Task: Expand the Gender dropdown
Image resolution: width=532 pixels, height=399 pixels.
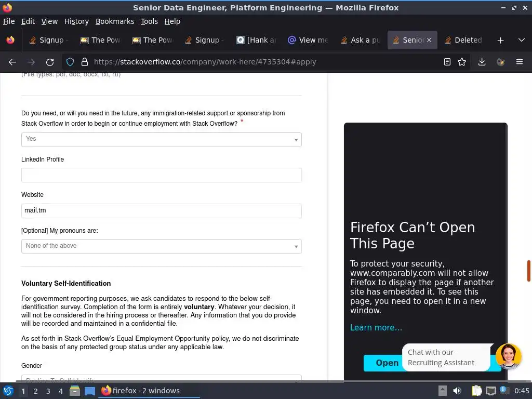Action: coord(162,379)
